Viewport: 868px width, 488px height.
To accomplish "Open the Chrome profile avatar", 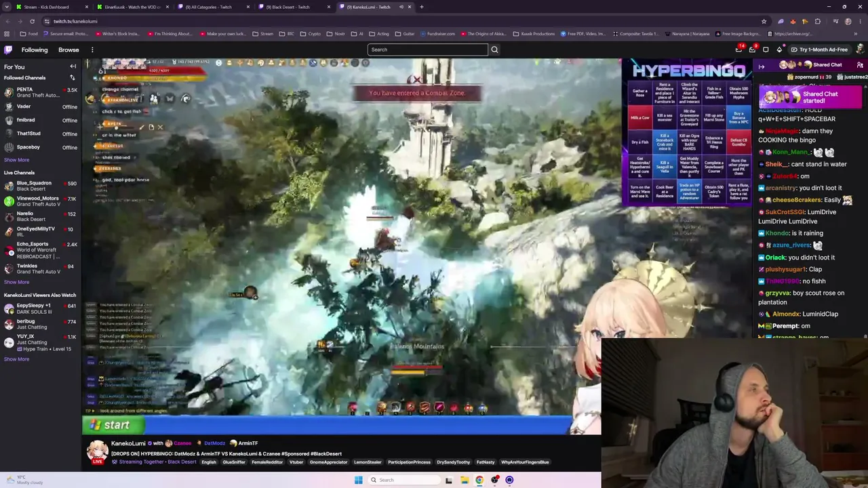I will (x=848, y=21).
